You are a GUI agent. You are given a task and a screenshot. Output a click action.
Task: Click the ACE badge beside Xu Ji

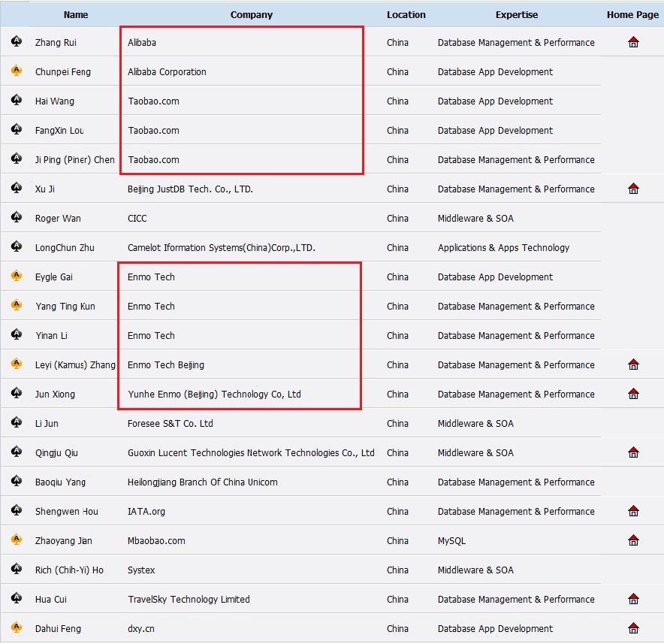pyautogui.click(x=17, y=187)
